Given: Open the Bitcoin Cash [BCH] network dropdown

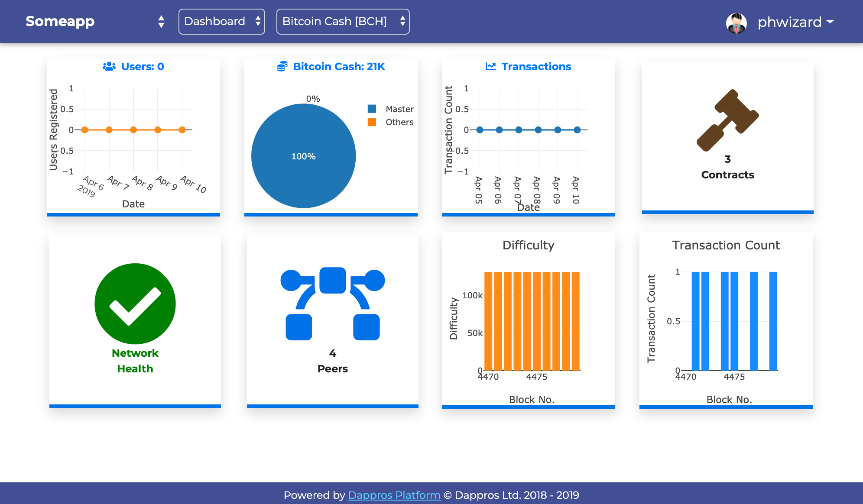Looking at the screenshot, I should 343,21.
